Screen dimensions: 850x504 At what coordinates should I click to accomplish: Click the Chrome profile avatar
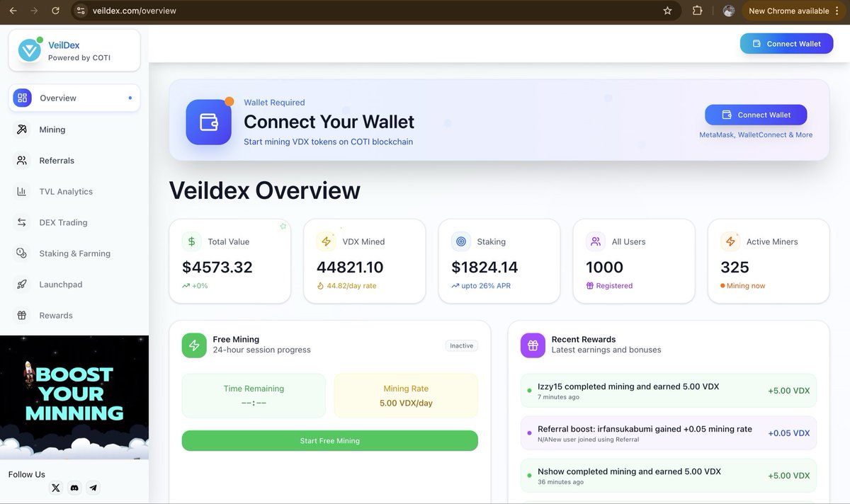[729, 11]
